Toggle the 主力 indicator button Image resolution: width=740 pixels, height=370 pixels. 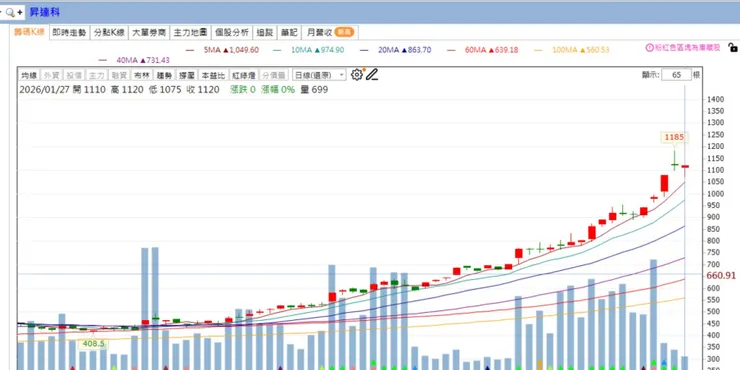pyautogui.click(x=96, y=75)
